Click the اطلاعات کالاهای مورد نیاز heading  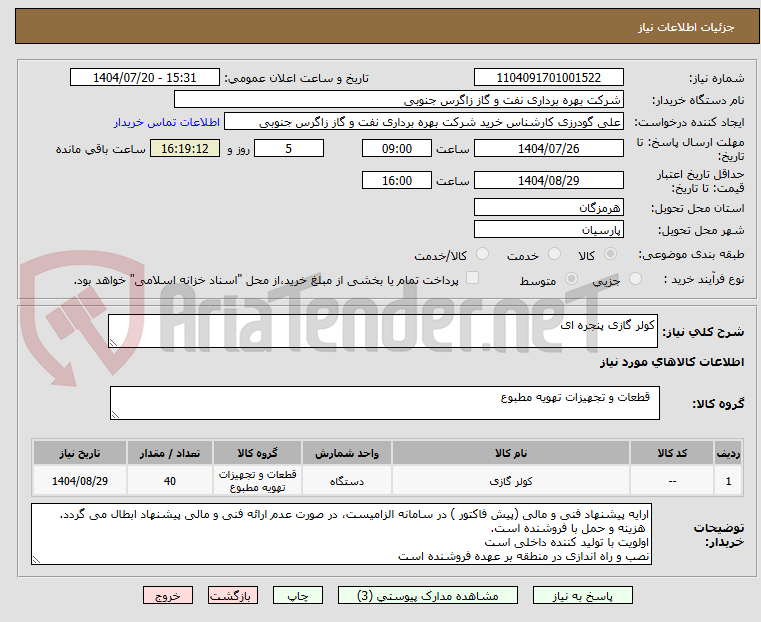pyautogui.click(x=672, y=362)
